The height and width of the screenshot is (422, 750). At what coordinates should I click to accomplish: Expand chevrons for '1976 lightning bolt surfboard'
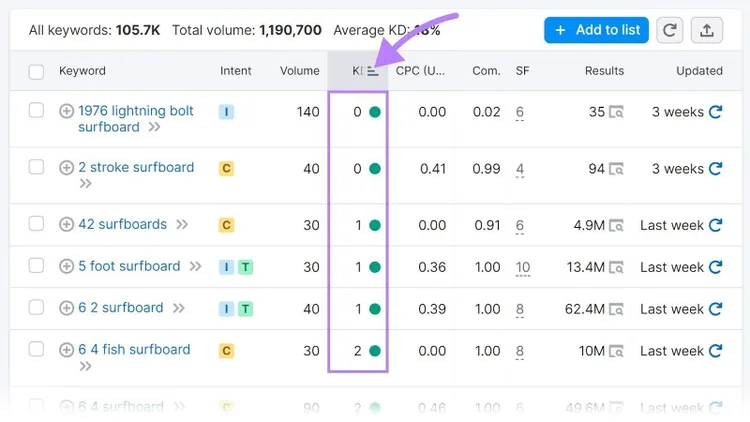click(x=154, y=127)
